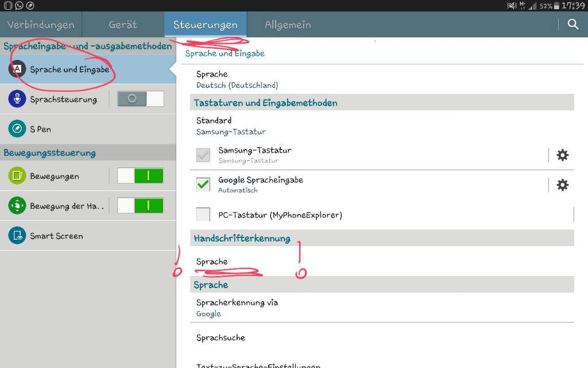The image size is (588, 368).
Task: Tap the 17:39 clock
Action: [x=572, y=6]
